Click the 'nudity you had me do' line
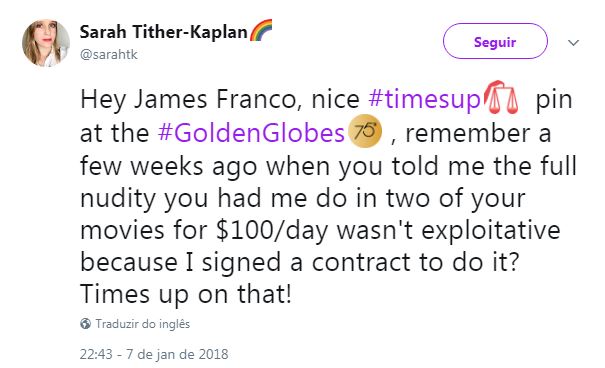605x368 pixels. click(x=302, y=198)
